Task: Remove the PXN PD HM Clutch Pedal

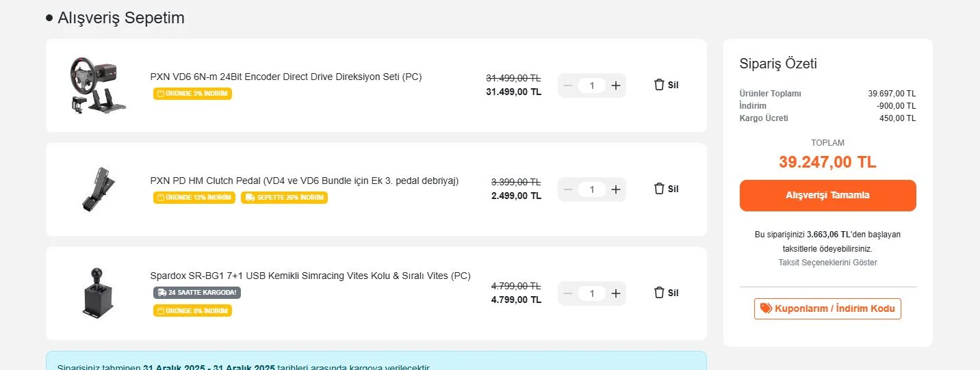Action: point(666,189)
